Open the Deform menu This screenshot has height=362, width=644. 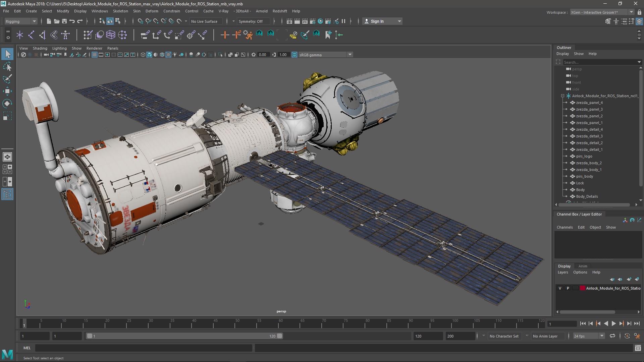click(152, 11)
